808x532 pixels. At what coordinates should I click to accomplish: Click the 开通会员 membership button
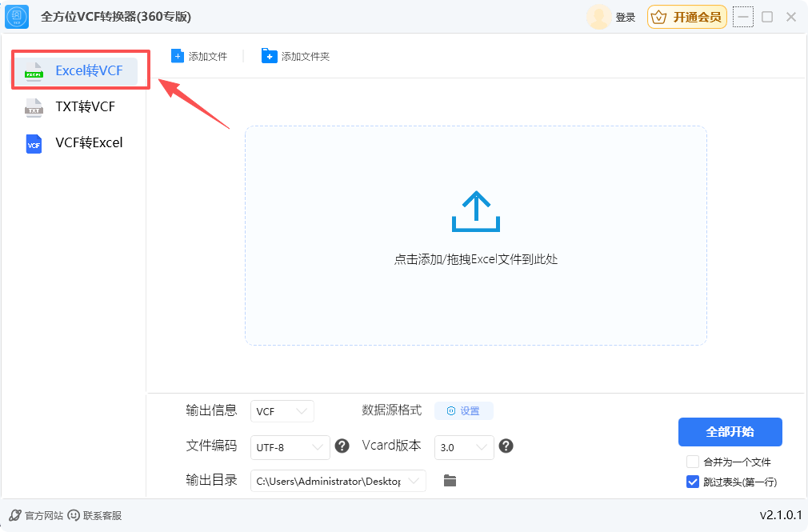[687, 17]
